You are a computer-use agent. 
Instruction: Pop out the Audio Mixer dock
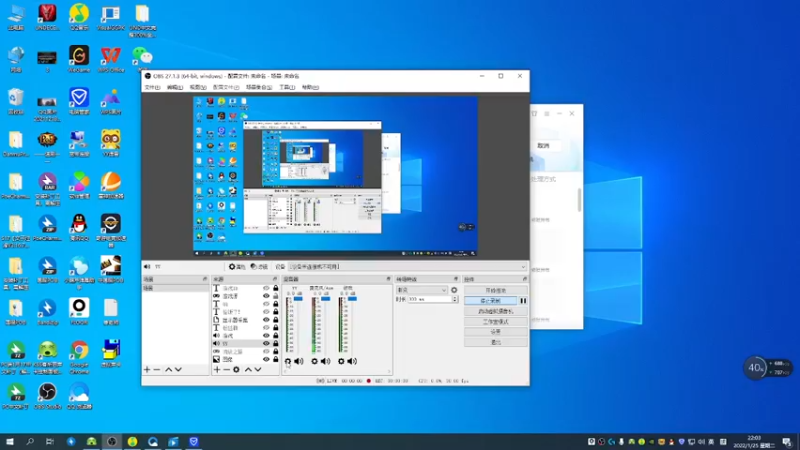click(x=388, y=279)
